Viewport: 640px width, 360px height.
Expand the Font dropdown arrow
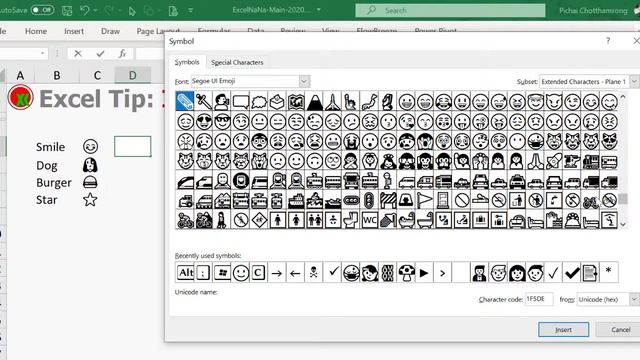click(x=304, y=81)
